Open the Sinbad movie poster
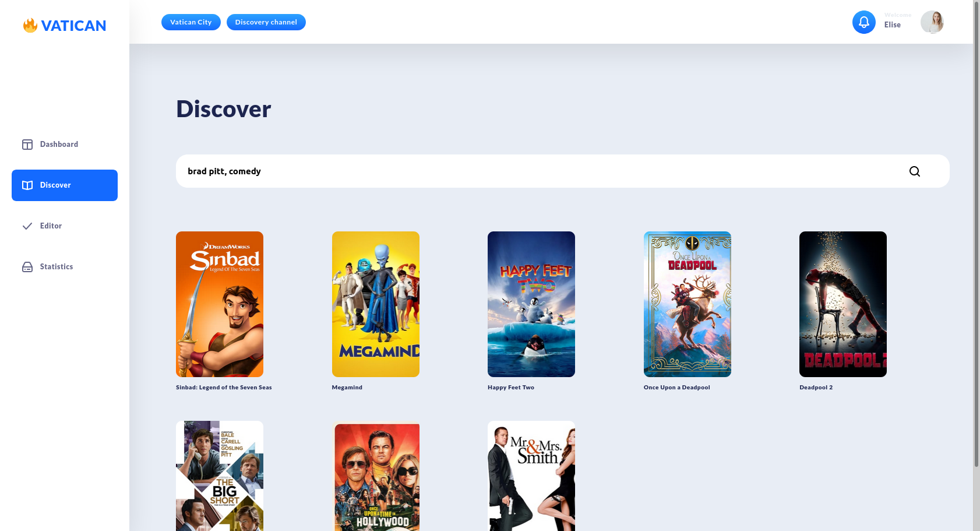This screenshot has width=980, height=531. click(x=220, y=304)
